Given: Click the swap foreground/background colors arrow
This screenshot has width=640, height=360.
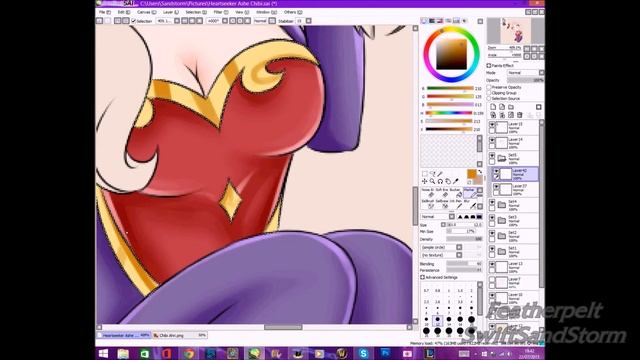Looking at the screenshot, I should point(480,172).
